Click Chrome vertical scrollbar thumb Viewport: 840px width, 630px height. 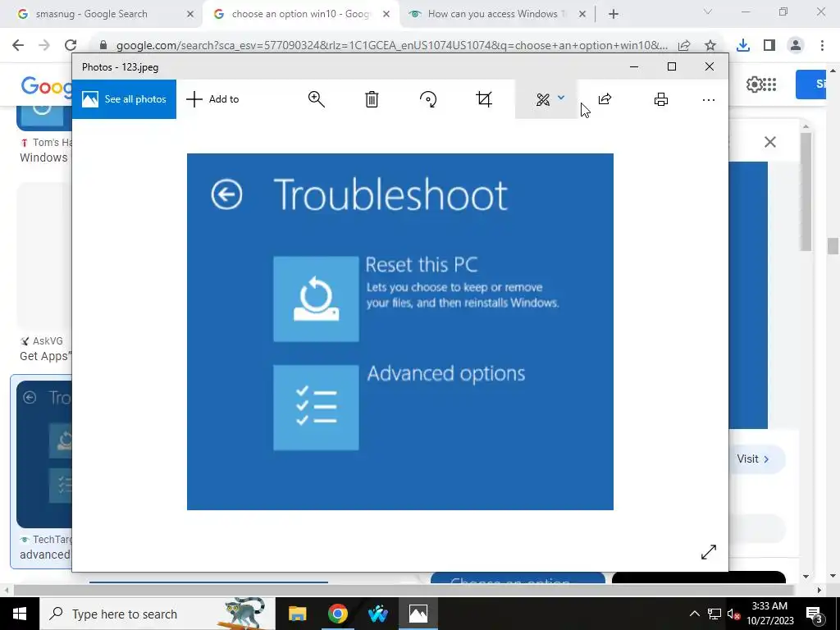pyautogui.click(x=833, y=246)
